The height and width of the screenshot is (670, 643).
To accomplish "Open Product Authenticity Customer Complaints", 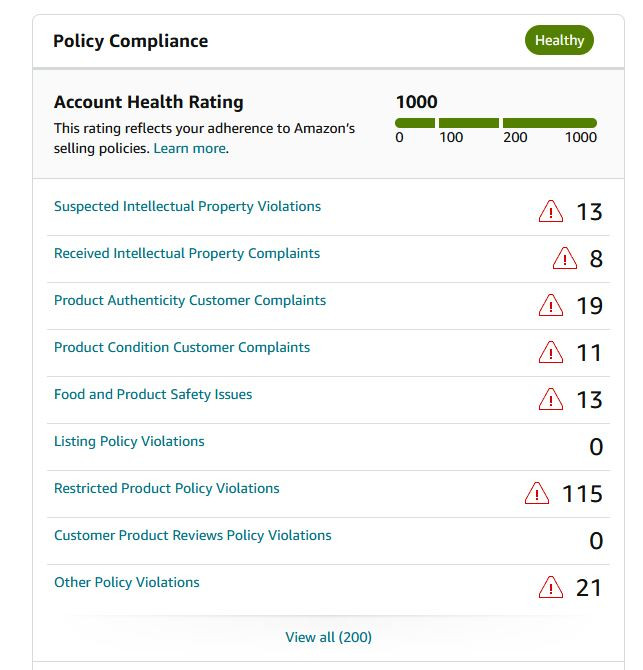I will pyautogui.click(x=190, y=300).
